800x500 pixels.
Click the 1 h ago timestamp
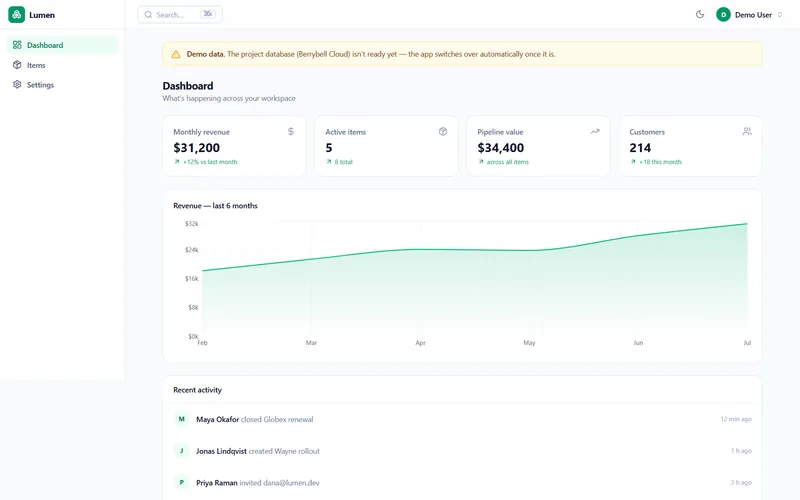741,451
